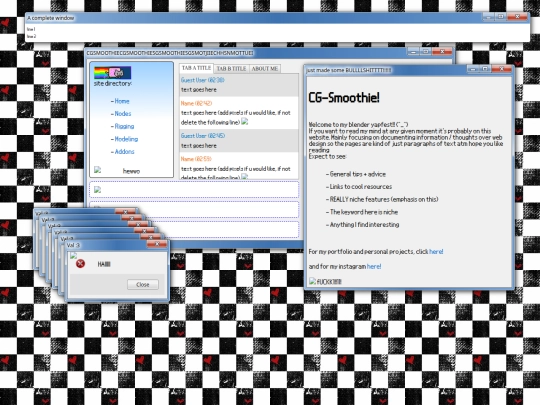Click the broken image icon before FUCKKKKK text

[x=312, y=281]
